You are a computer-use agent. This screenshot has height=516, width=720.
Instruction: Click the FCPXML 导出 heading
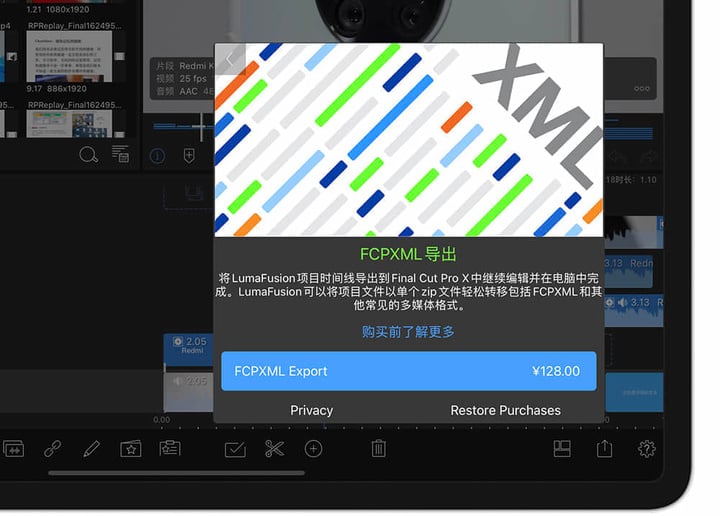(x=408, y=254)
